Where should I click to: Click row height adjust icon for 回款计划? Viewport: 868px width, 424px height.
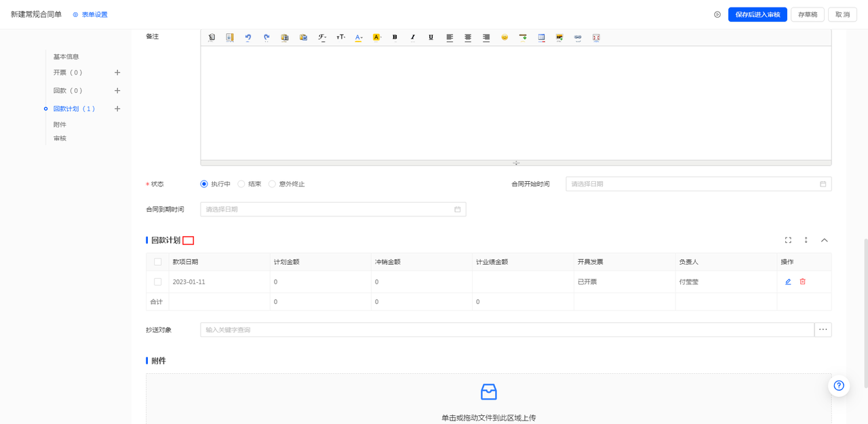(806, 240)
